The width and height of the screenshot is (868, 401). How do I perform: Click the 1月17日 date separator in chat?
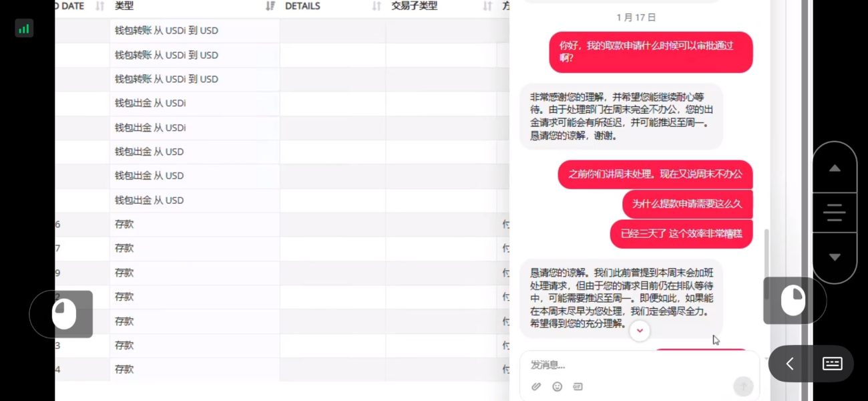pyautogui.click(x=636, y=17)
